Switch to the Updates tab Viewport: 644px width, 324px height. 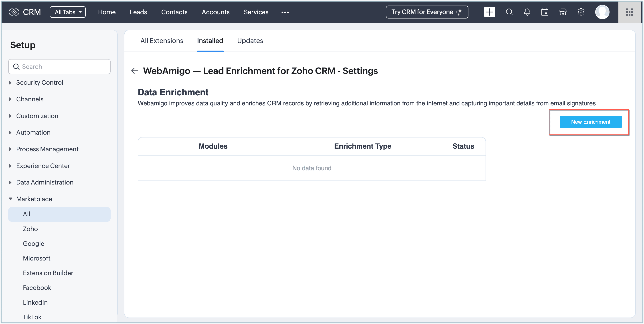tap(250, 41)
